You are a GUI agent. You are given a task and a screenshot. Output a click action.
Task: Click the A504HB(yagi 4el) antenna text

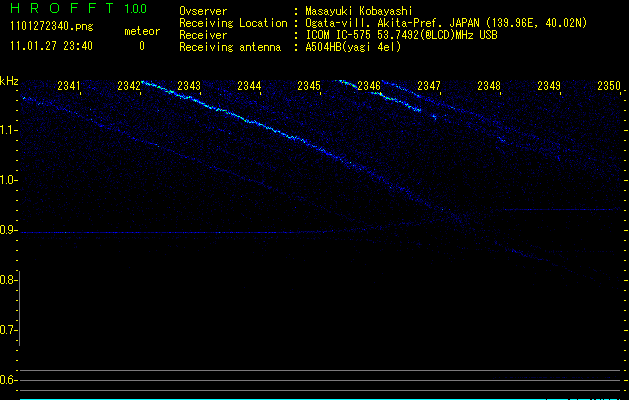[353, 47]
